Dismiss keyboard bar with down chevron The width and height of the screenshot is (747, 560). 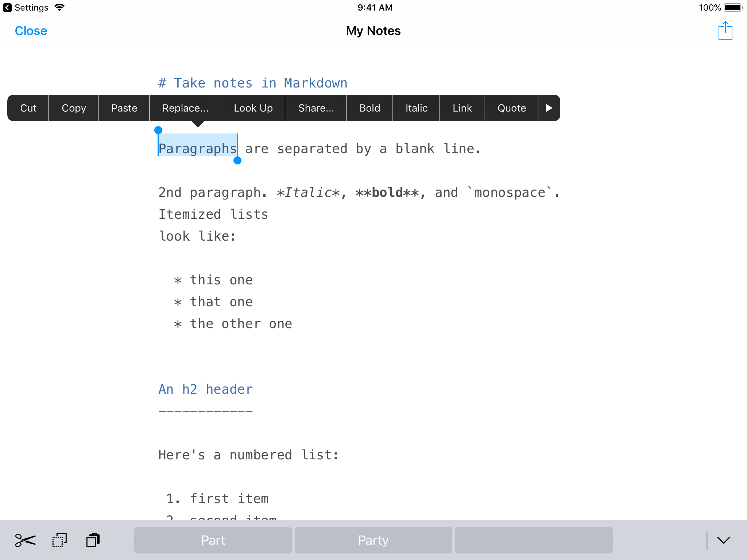click(723, 540)
